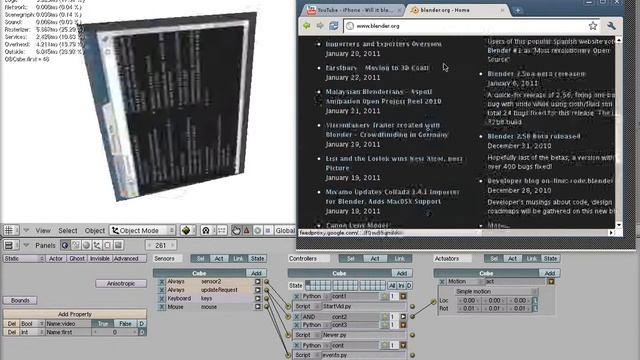
Task: Open the Object Mode dropdown
Action: (143, 230)
